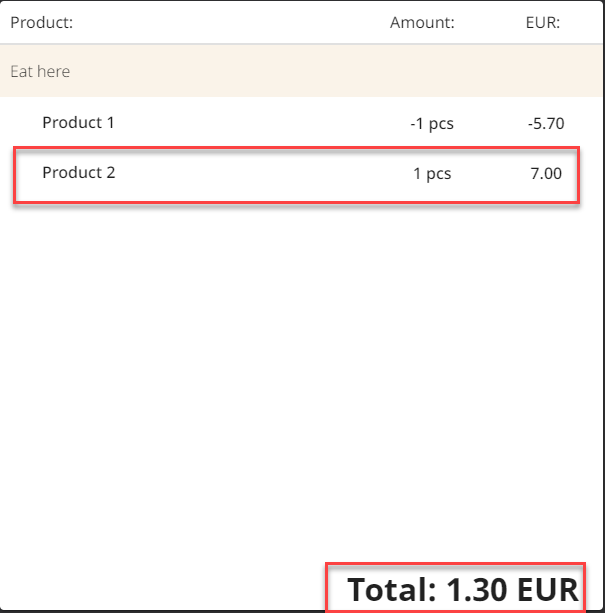Click the empty area left of the Total
The image size is (605, 613).
click(160, 588)
